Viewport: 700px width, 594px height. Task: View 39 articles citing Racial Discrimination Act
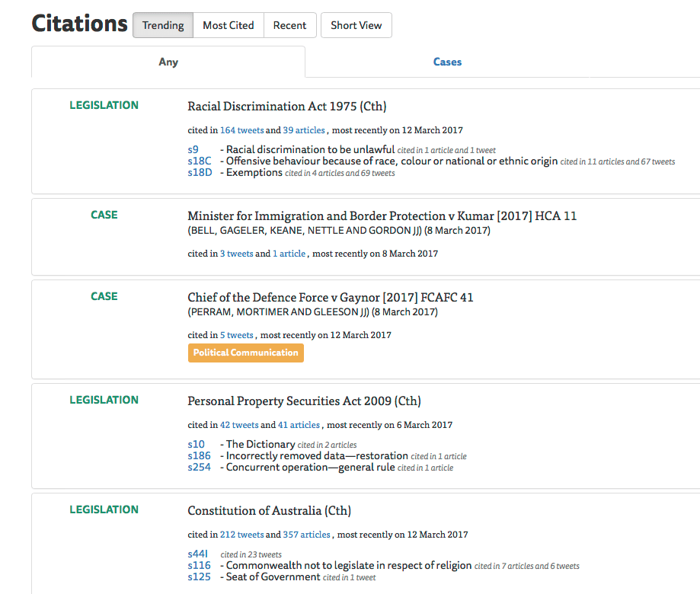[304, 130]
